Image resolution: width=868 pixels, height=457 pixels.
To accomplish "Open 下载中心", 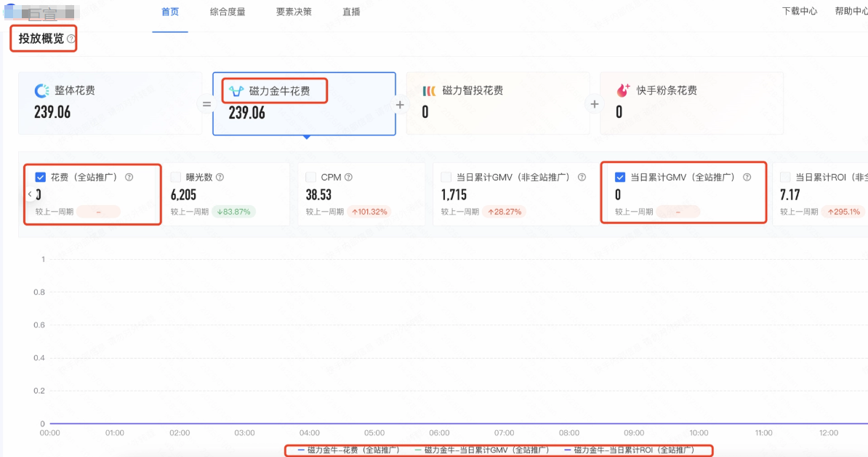I will pos(799,12).
